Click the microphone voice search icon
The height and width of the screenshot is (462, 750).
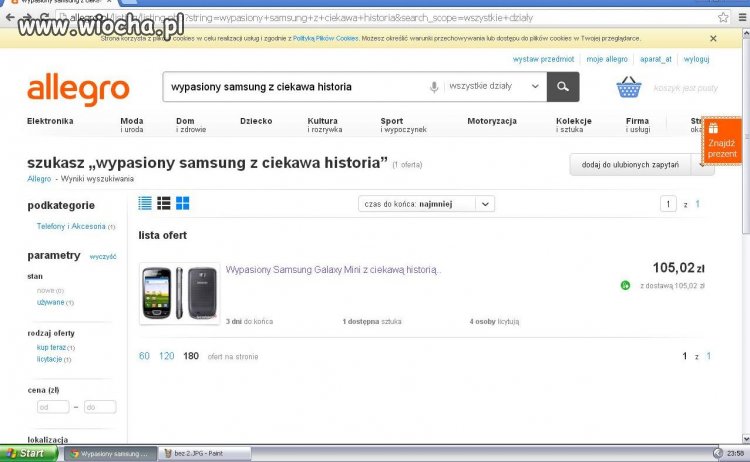point(434,87)
